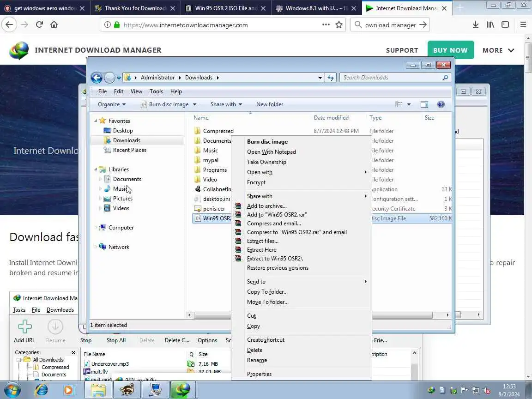This screenshot has height=399, width=532.
Task: Click the raccoon taskbar application icon
Action: click(127, 390)
